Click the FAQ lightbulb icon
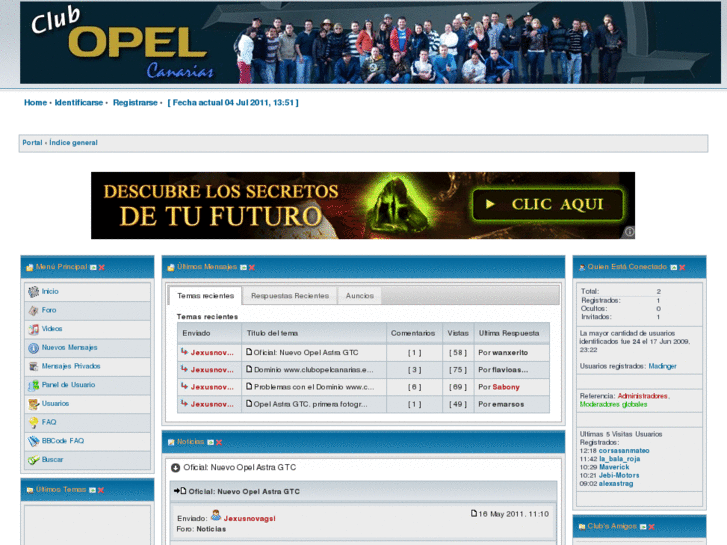727x545 pixels. click(33, 423)
